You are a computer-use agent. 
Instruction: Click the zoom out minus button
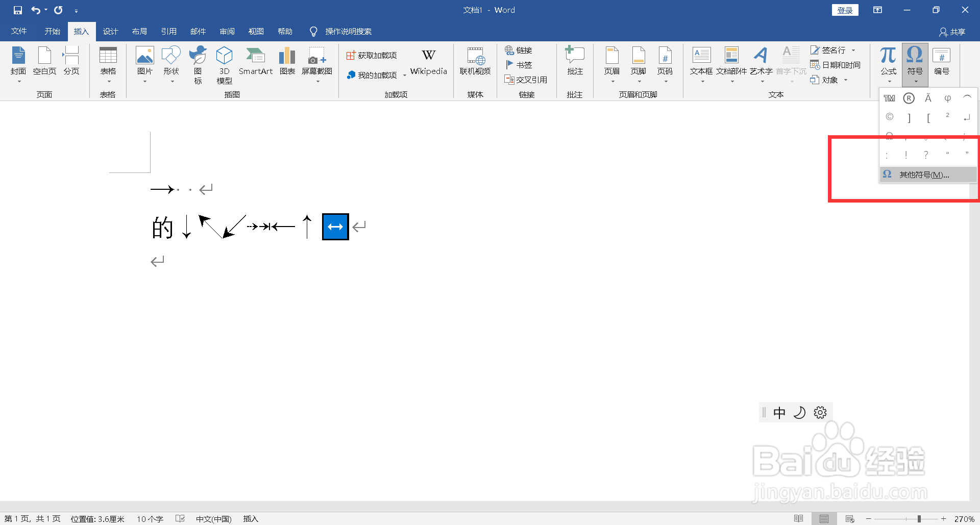pos(868,519)
